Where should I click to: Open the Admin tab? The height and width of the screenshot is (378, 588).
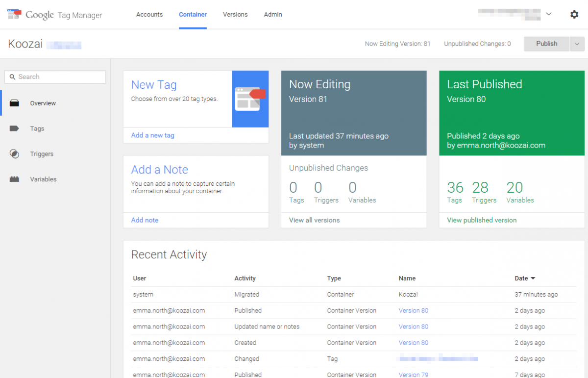[x=273, y=14]
